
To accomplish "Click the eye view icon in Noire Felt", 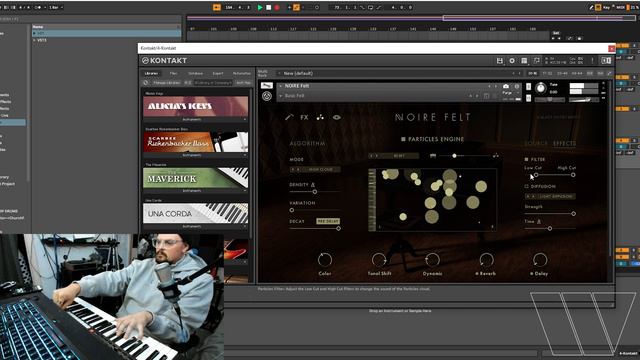I will [337, 118].
